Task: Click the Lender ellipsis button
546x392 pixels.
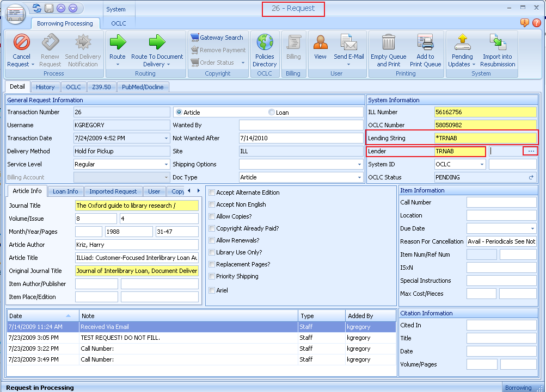Action: (x=530, y=151)
